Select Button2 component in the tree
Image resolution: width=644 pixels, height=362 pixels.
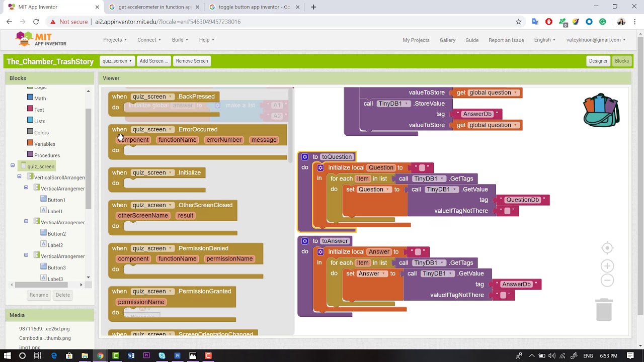coord(56,234)
